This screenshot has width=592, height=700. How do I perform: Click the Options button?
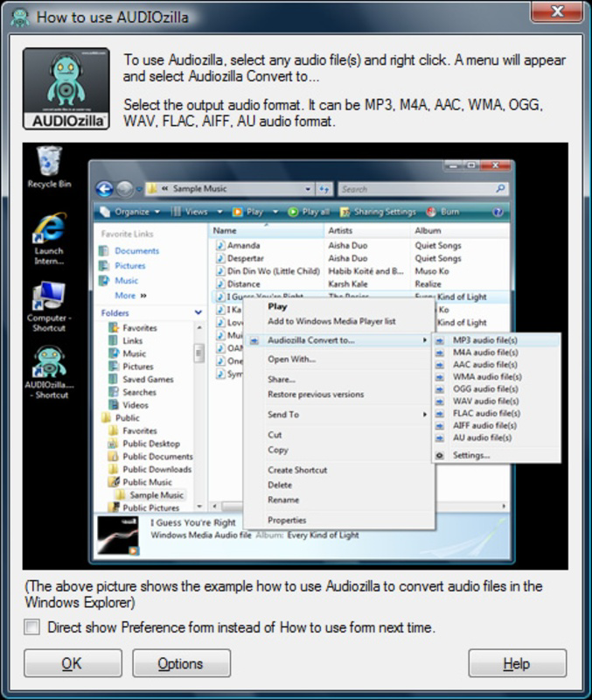coord(182,663)
